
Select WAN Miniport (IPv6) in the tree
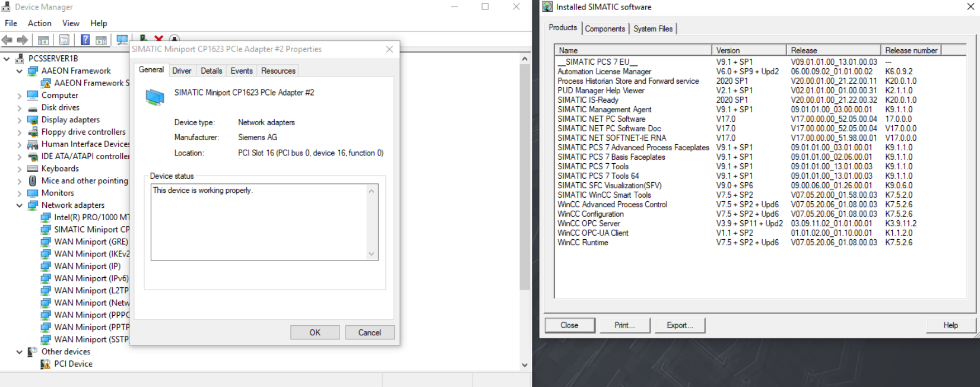point(91,278)
